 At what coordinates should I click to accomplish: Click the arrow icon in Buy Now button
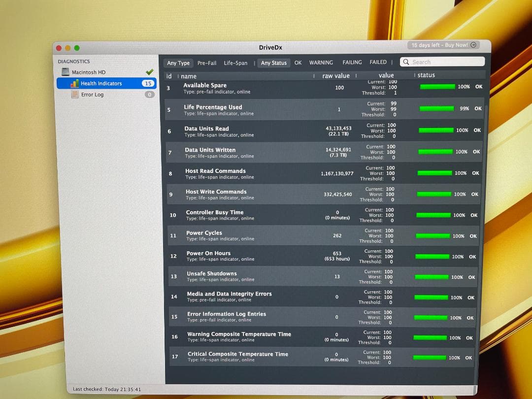tap(473, 45)
